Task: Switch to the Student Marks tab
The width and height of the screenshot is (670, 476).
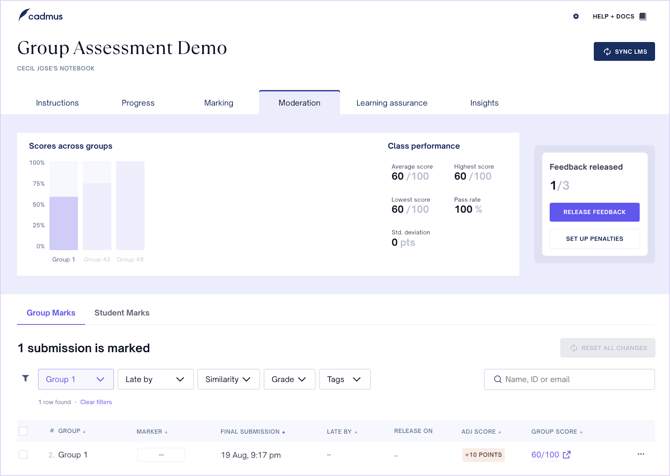Action: [x=122, y=313]
